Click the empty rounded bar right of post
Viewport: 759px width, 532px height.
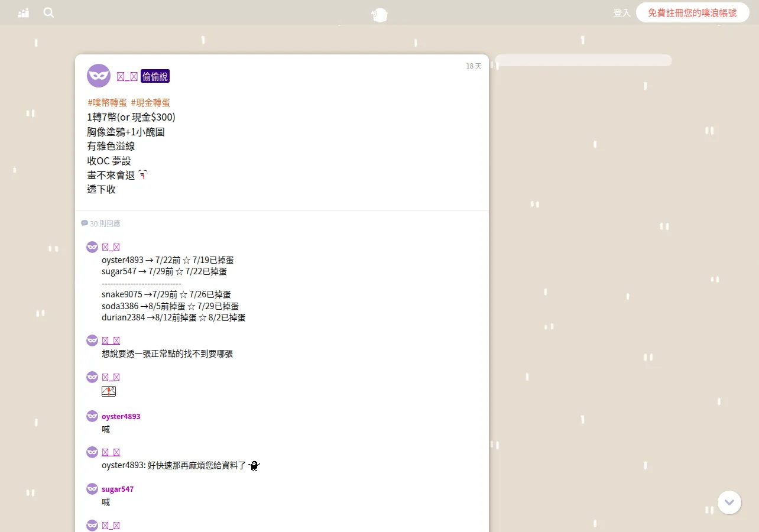point(583,60)
